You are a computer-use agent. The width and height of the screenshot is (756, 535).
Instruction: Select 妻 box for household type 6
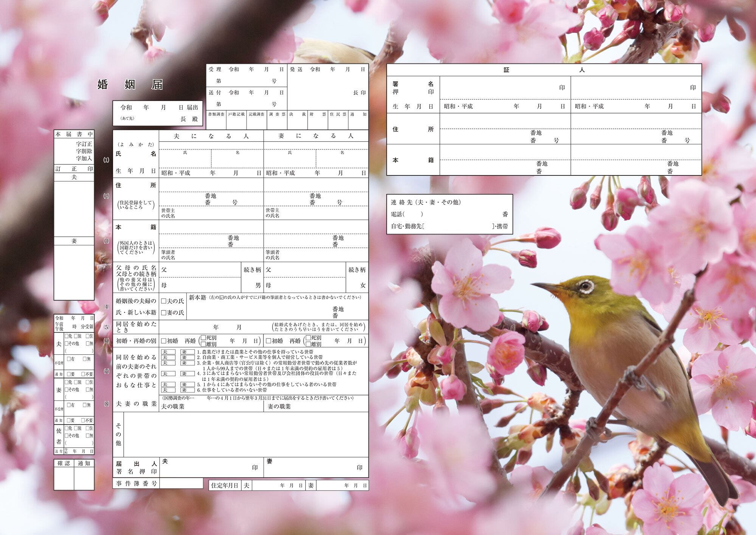pos(187,390)
